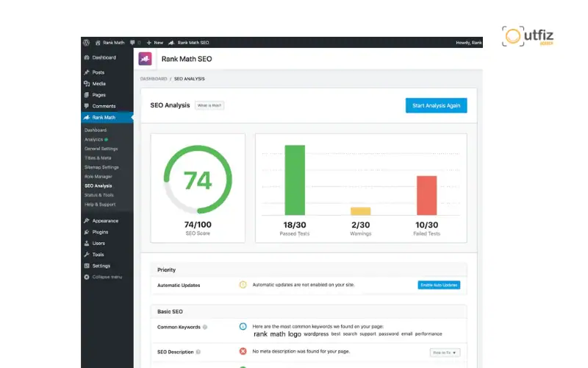Click the Common Keywords info icon

click(243, 326)
